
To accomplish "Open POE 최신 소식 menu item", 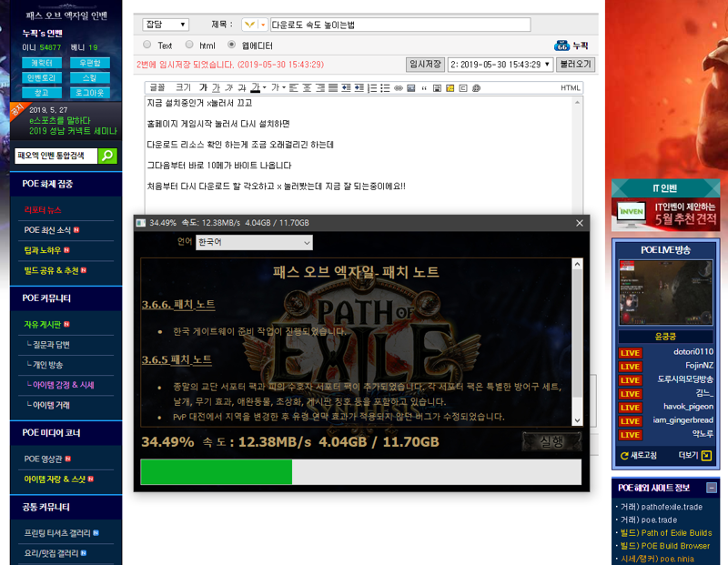I will click(x=47, y=230).
